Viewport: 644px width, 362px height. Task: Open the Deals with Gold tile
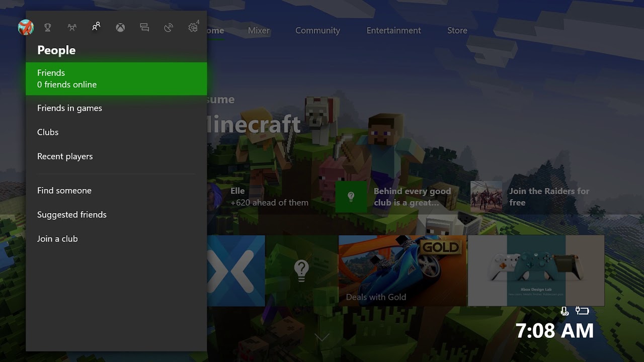click(403, 270)
